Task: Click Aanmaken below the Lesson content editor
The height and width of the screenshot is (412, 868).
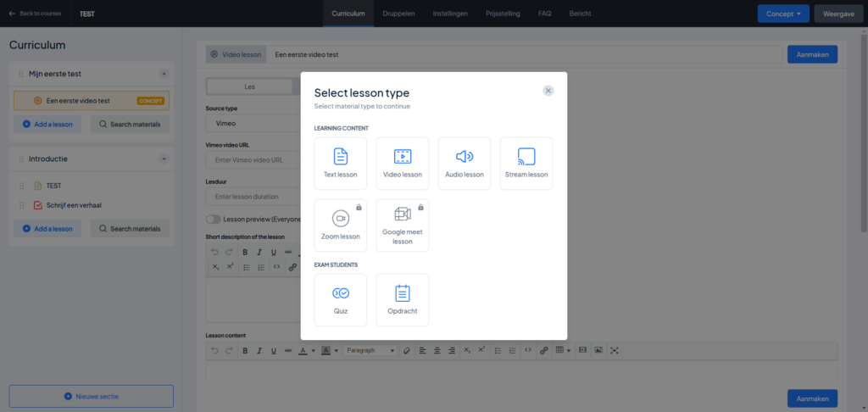Action: (812, 398)
